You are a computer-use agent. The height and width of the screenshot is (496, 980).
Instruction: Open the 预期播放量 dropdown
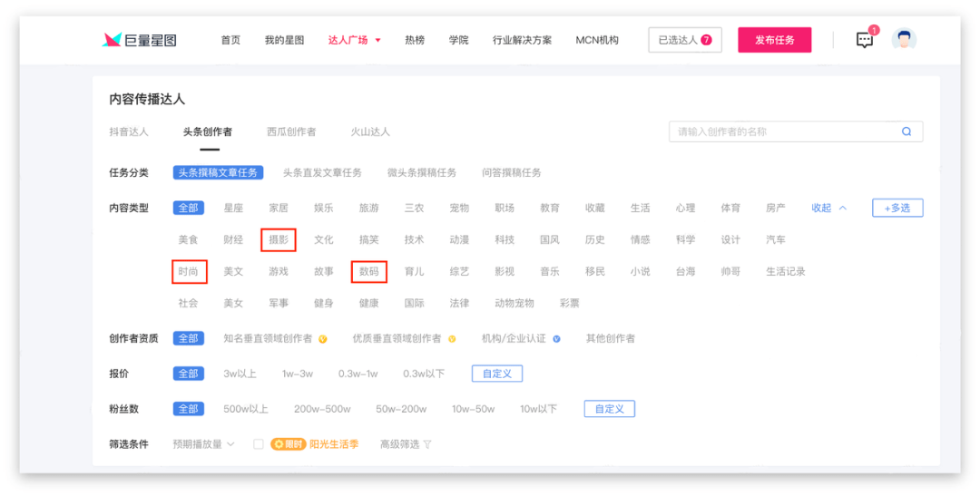tap(203, 444)
